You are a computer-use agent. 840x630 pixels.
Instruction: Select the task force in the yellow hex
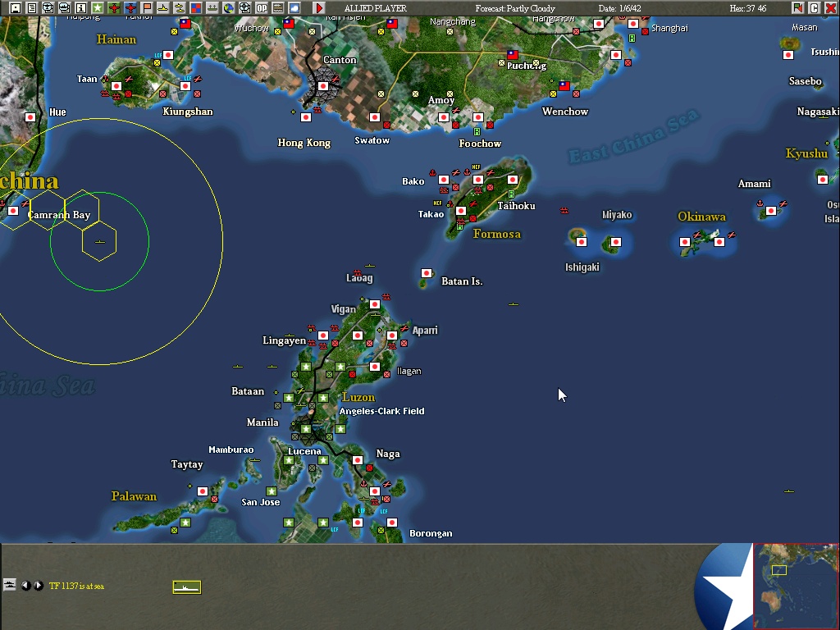pos(99,242)
